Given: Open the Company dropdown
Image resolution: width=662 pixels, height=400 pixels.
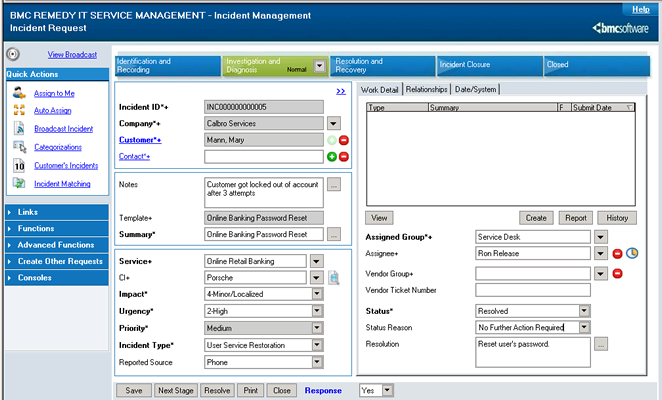Looking at the screenshot, I should point(333,123).
